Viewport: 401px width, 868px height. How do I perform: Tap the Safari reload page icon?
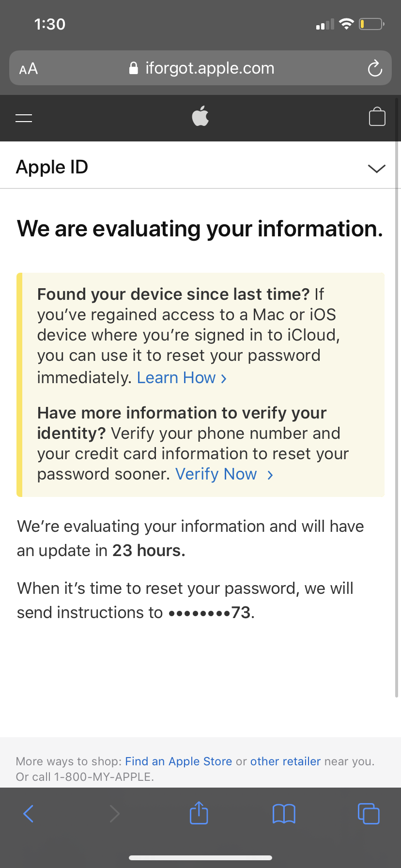[x=375, y=68]
